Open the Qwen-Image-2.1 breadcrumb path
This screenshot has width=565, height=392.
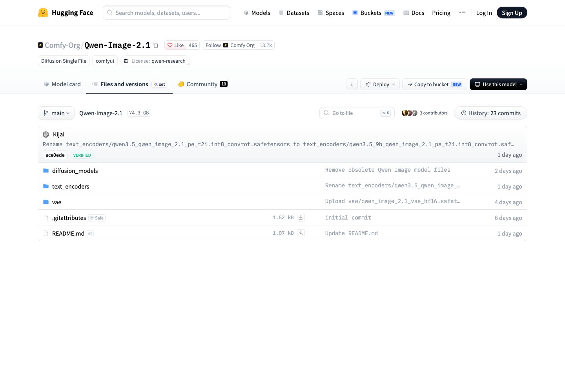pos(101,113)
